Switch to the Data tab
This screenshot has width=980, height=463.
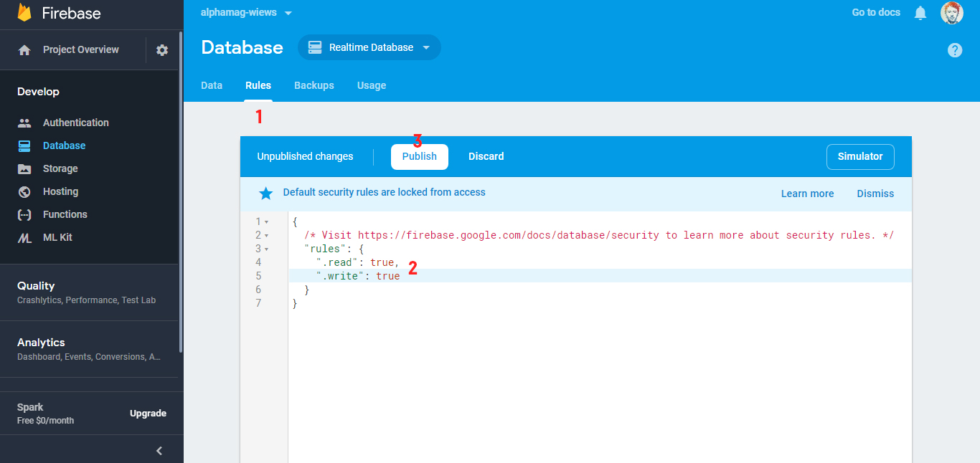pyautogui.click(x=212, y=85)
